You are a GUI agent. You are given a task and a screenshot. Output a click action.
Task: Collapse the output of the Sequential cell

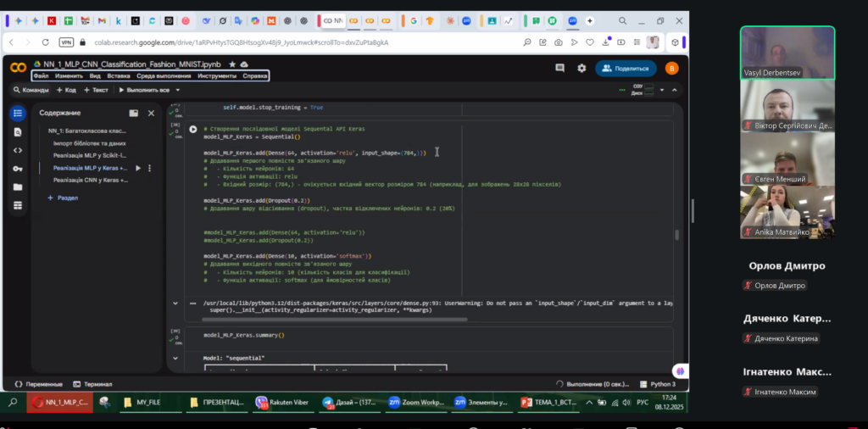tap(175, 303)
